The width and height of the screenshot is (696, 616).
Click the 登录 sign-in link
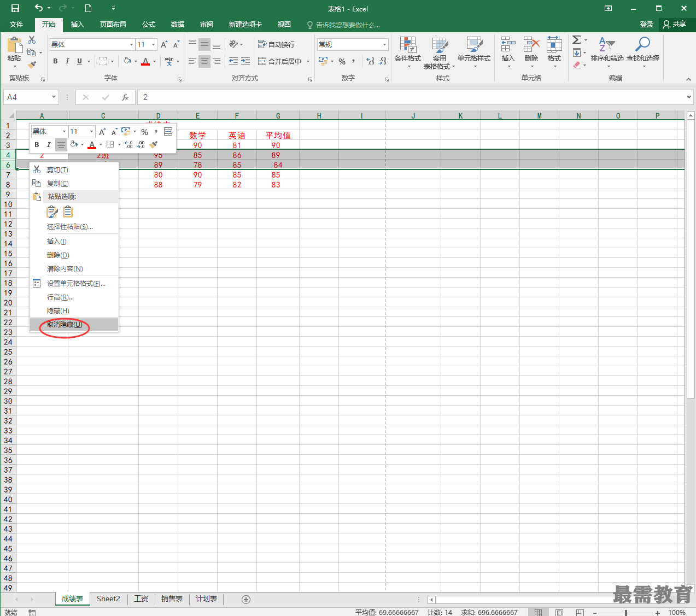click(x=647, y=25)
